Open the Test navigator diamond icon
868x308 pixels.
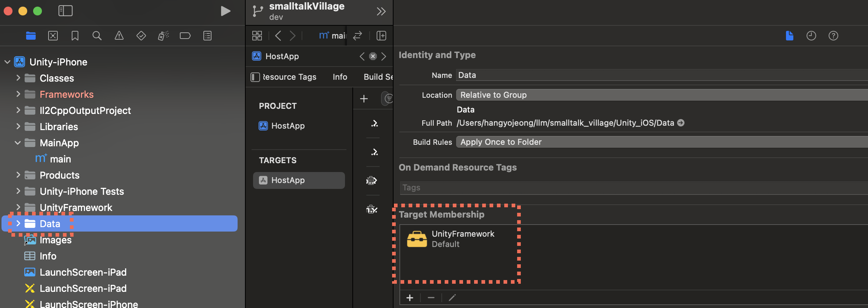coord(141,36)
